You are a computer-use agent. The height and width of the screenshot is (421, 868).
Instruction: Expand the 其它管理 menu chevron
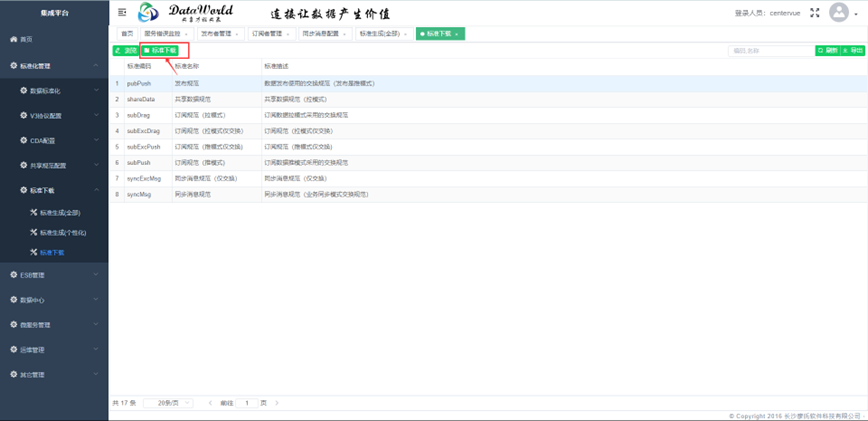pos(96,375)
